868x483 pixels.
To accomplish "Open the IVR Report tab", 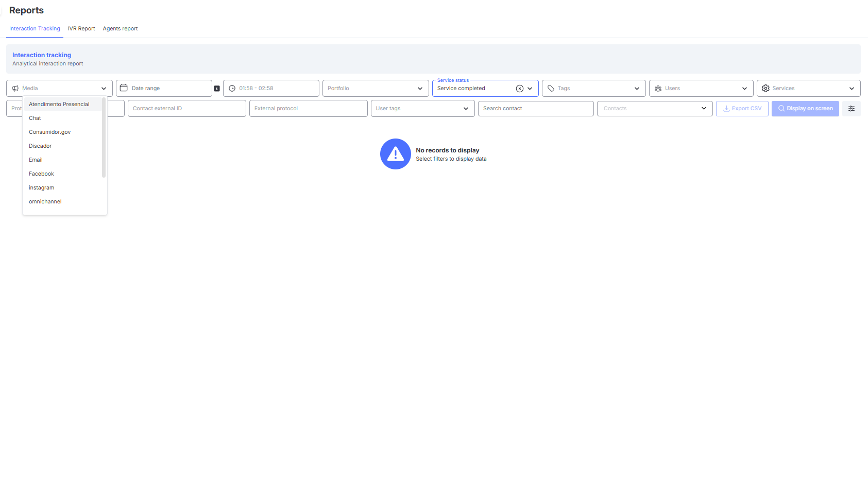I will (81, 29).
